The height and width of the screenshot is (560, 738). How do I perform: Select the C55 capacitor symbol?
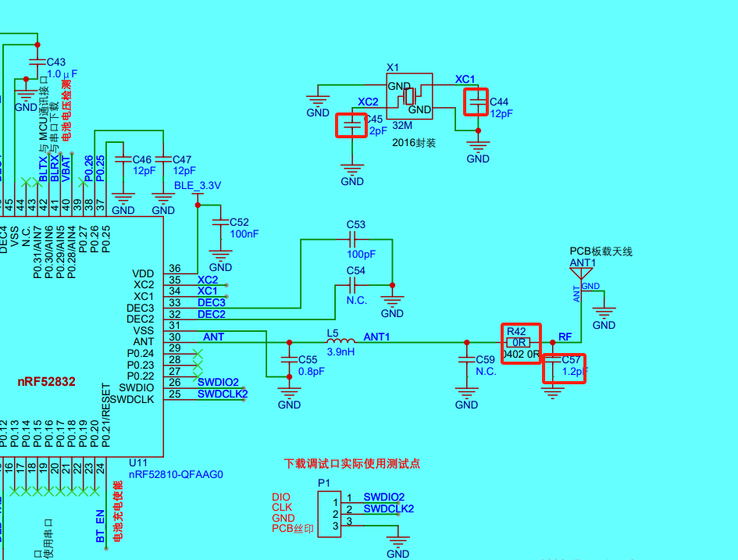[289, 359]
